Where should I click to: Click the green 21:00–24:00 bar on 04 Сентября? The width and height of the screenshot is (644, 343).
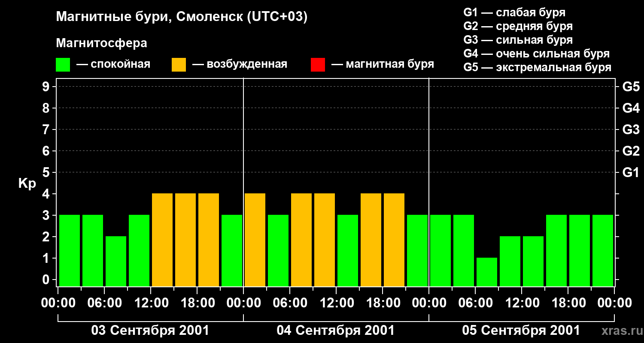pyautogui.click(x=417, y=250)
